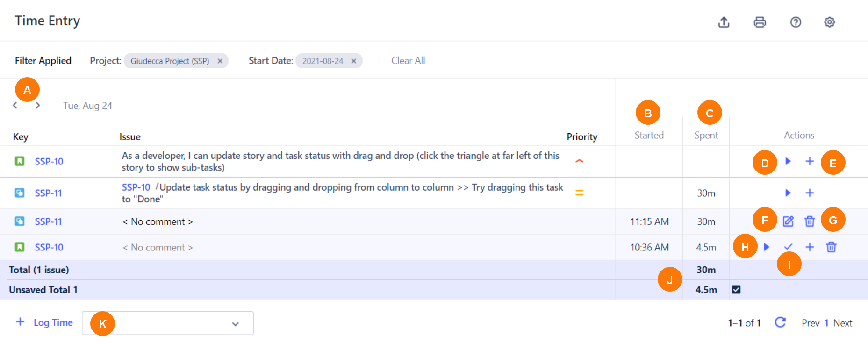
Task: Save unsaved 4.5m entry with checkmark icon
Action: coord(788,247)
